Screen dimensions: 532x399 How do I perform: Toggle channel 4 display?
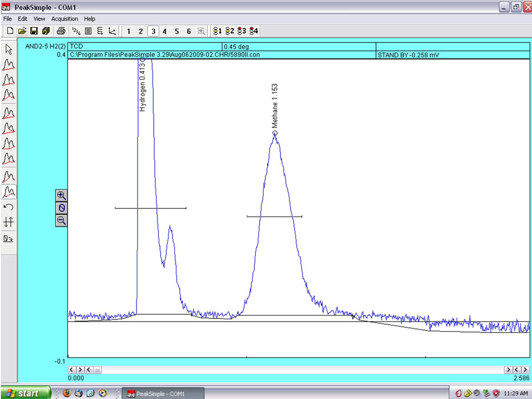coord(164,31)
